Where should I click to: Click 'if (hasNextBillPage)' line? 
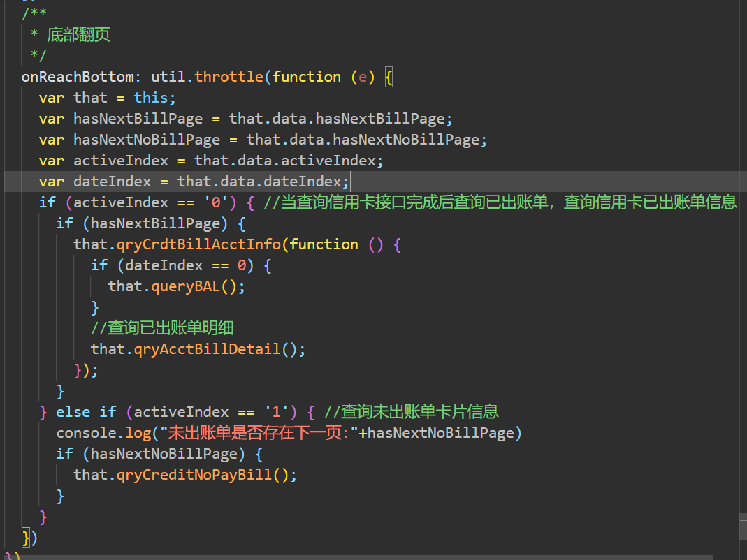pos(150,223)
